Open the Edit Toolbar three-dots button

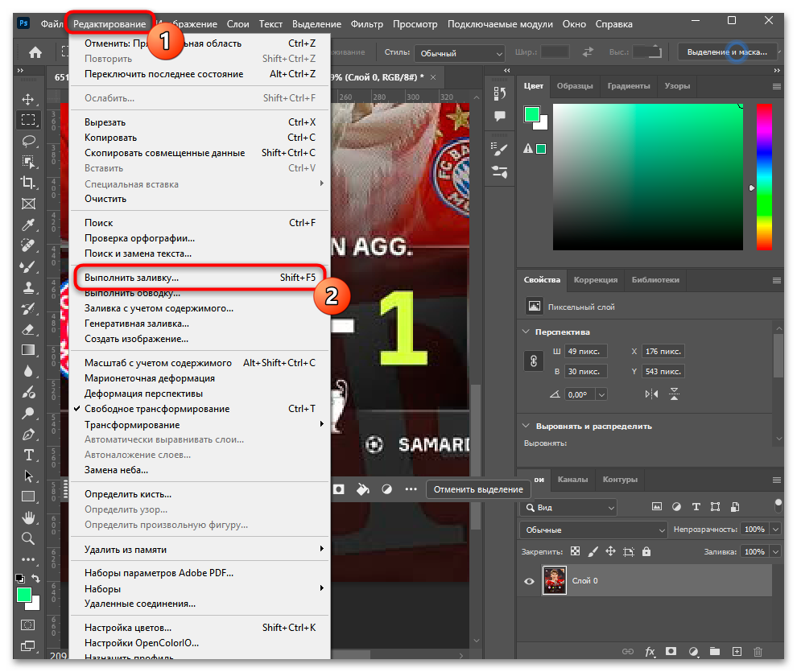pos(28,559)
